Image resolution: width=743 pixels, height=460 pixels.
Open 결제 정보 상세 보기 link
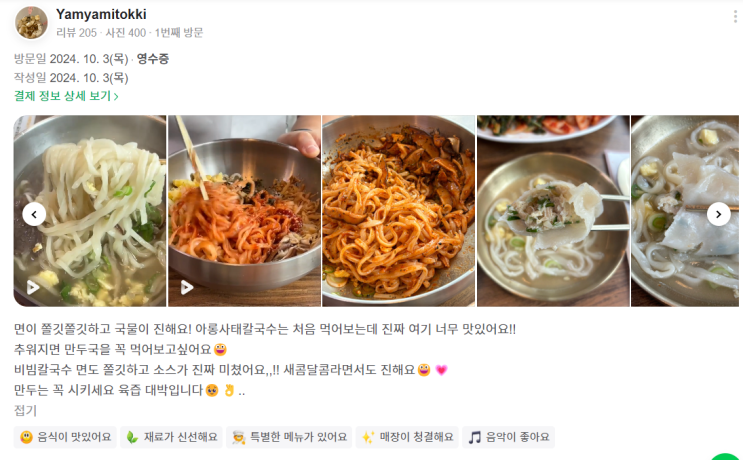coord(66,96)
